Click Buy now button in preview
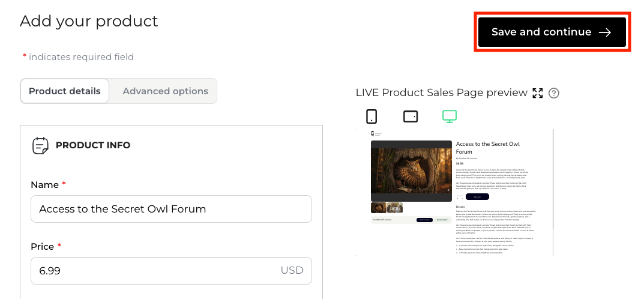Image resolution: width=644 pixels, height=299 pixels. tap(477, 197)
